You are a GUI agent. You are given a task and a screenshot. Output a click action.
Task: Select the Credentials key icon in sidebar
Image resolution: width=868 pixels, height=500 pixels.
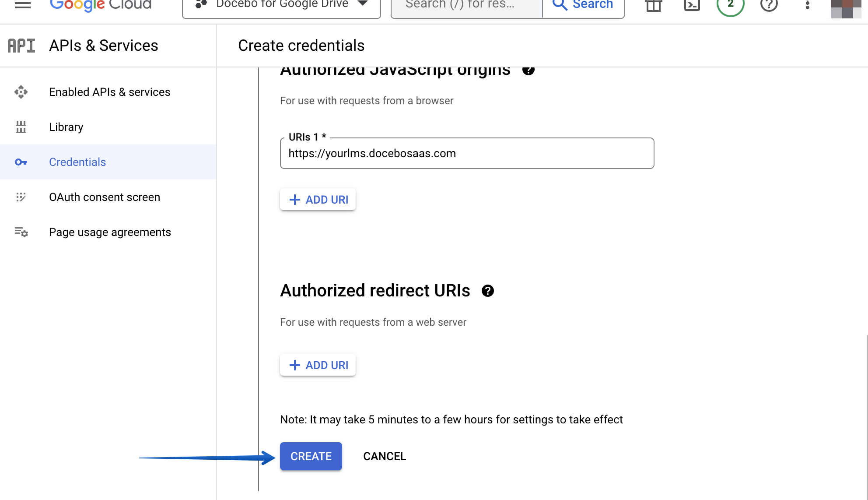(x=21, y=162)
